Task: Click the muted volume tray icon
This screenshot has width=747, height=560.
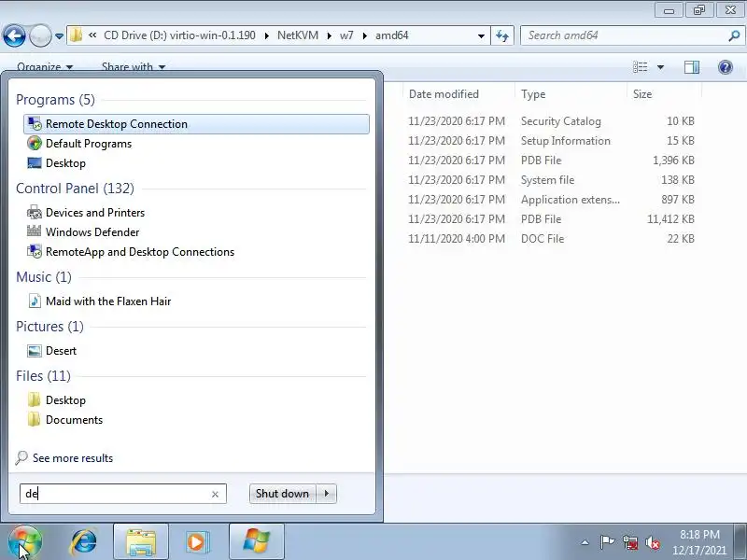Action: 653,542
